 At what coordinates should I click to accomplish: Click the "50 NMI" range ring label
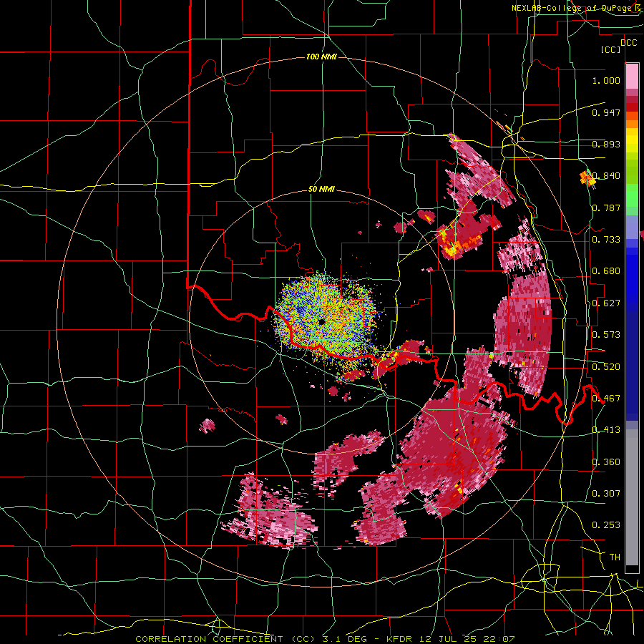tap(321, 190)
